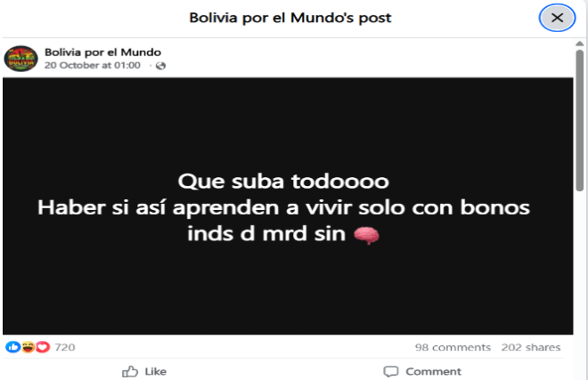Click the globe public audience icon
The width and height of the screenshot is (588, 380).
pos(160,66)
